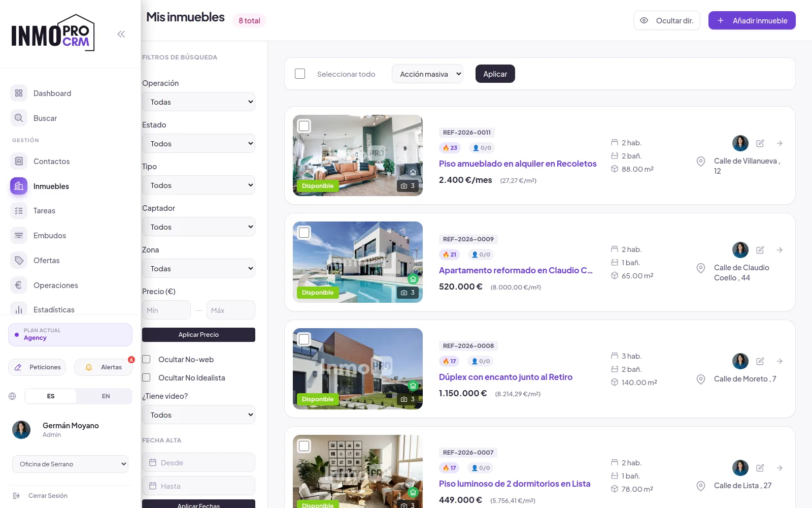812x508 pixels.
Task: Click the Aplicar Precio button
Action: coord(198,335)
